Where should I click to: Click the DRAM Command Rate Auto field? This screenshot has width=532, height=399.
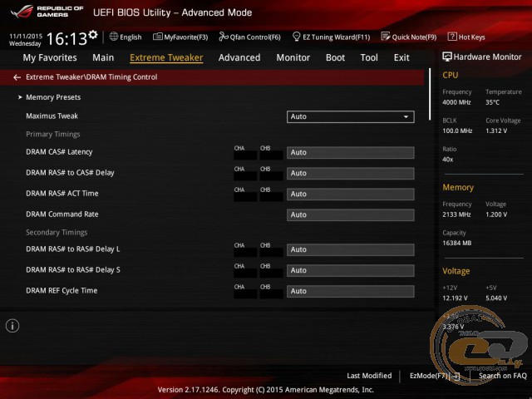point(351,214)
